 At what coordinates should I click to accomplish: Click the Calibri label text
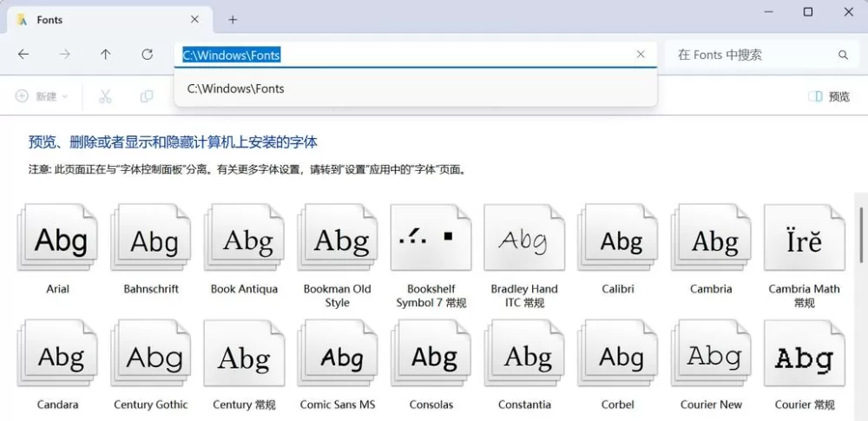(x=618, y=288)
